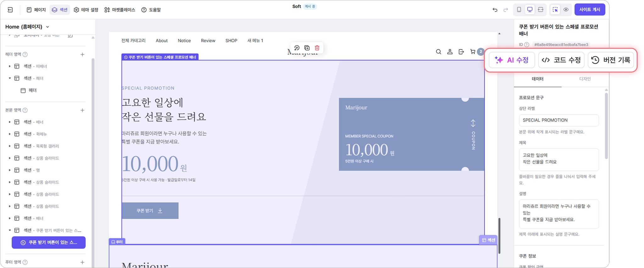Click the search icon in site header
Image resolution: width=644 pixels, height=268 pixels.
(438, 52)
